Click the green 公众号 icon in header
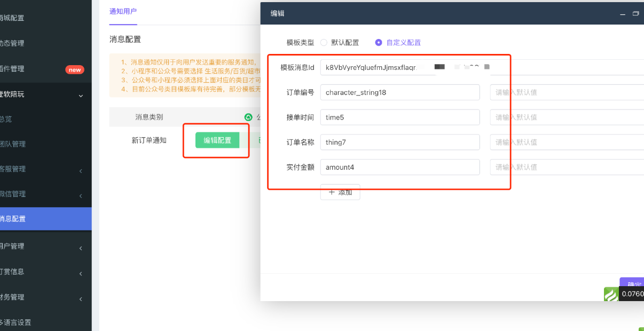The width and height of the screenshot is (644, 331). pyautogui.click(x=248, y=117)
